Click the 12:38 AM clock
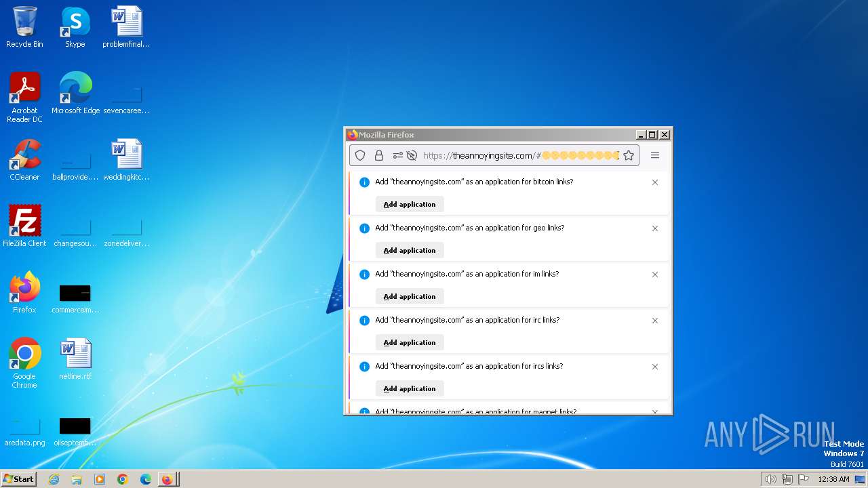This screenshot has width=868, height=488. [x=833, y=479]
